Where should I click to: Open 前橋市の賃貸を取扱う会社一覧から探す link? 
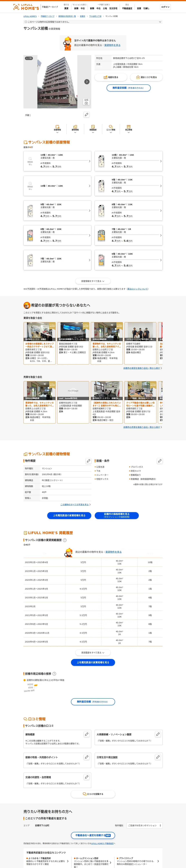pyautogui.click(x=142, y=368)
